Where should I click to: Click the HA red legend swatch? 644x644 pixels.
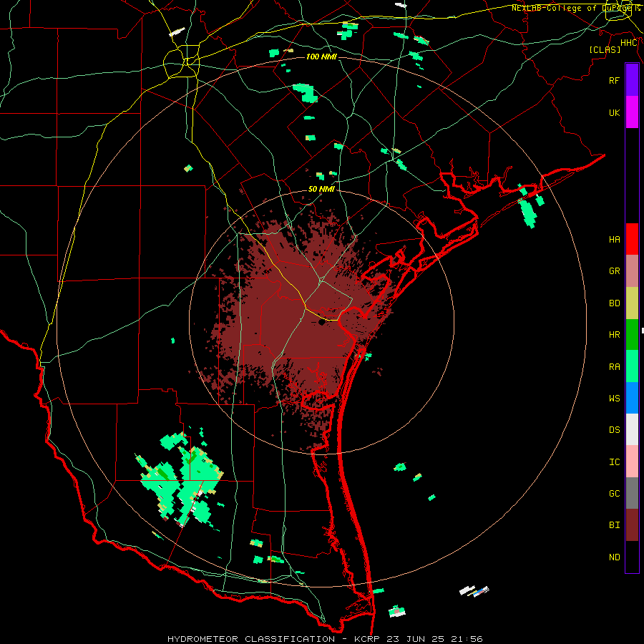coord(632,239)
